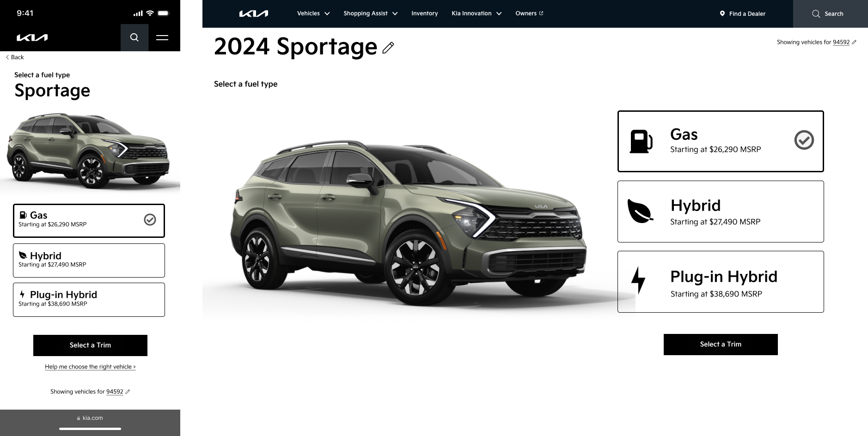Click the Kia logo in mobile header
The width and height of the screenshot is (868, 436).
(32, 37)
